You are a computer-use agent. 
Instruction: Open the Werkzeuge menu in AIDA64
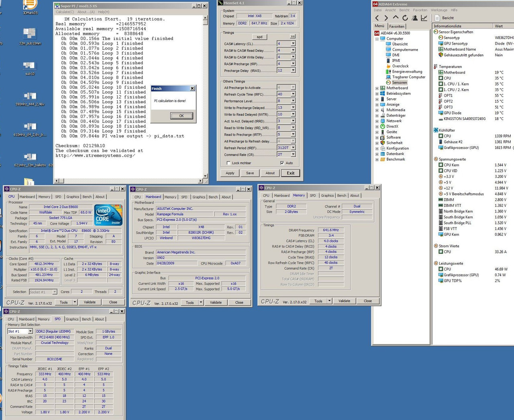pos(439,10)
